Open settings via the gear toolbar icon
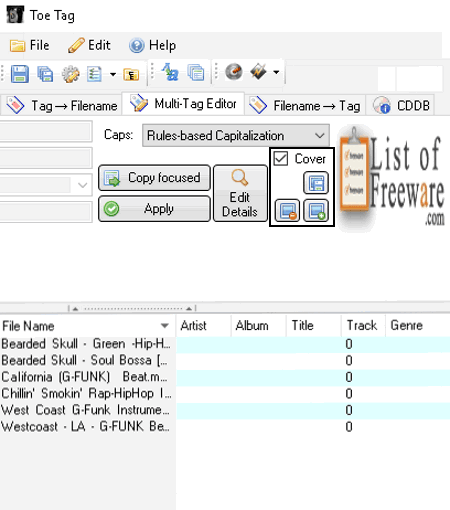450x510 pixels. pos(71,74)
